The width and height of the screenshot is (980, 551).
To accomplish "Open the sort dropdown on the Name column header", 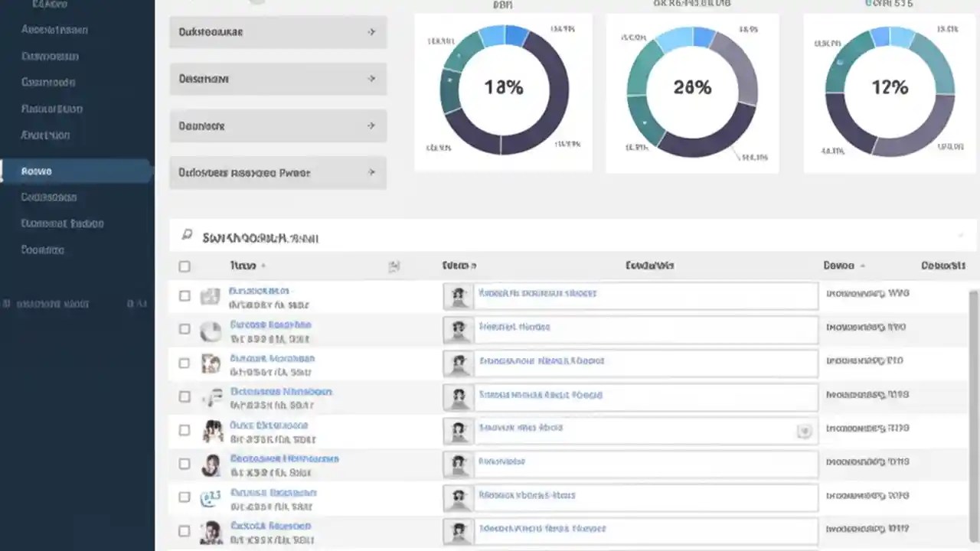I will tap(263, 266).
